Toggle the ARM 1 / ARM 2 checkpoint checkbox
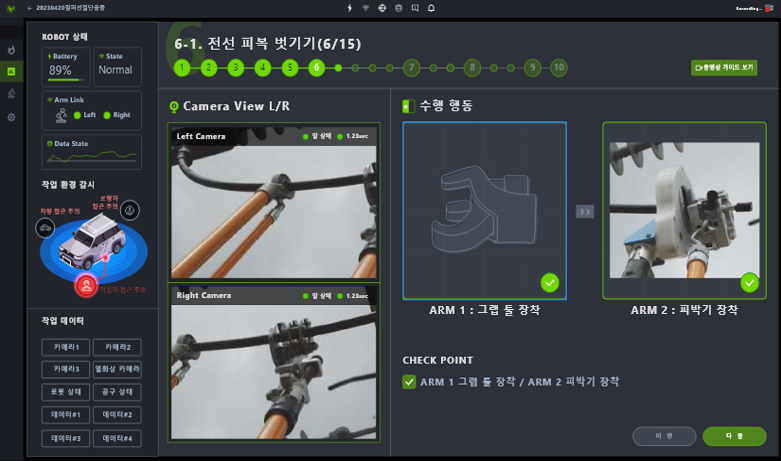 click(408, 382)
